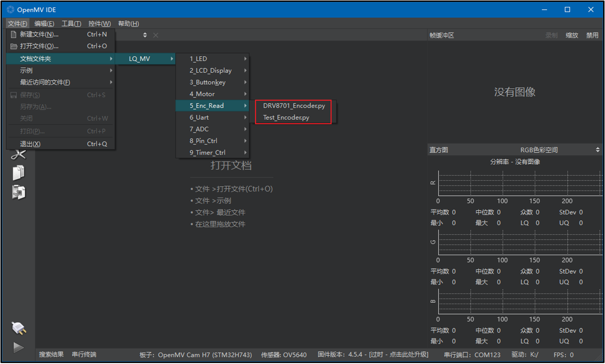This screenshot has height=364, width=605.
Task: Select 新建文件(N)... menu entry
Action: (x=60, y=34)
